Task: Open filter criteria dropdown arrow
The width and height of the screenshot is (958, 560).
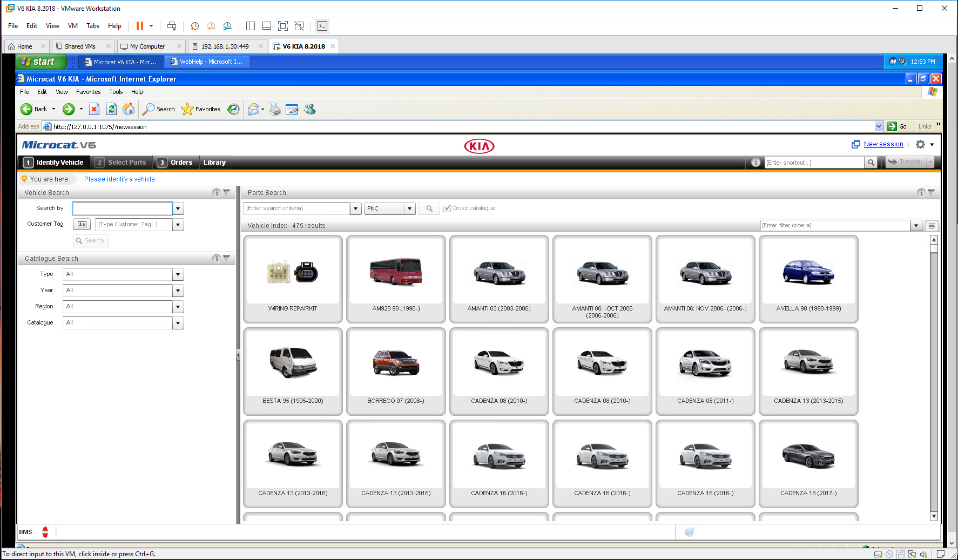Action: point(916,226)
